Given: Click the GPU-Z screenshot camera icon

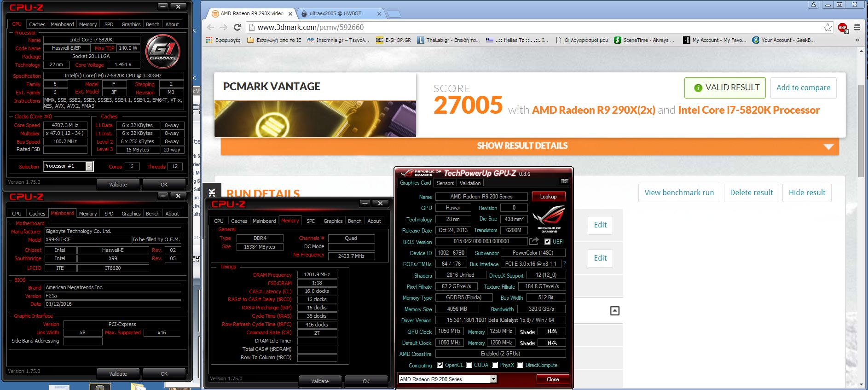Looking at the screenshot, I should (565, 181).
